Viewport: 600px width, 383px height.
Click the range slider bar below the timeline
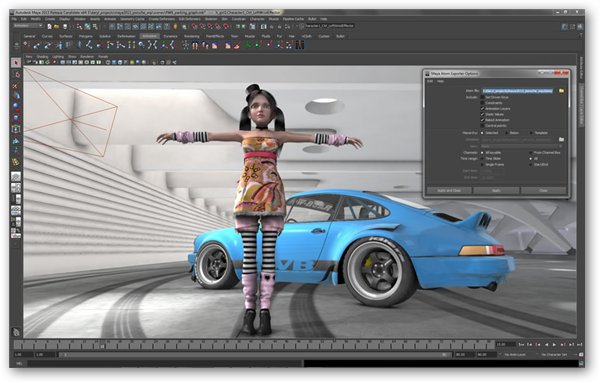click(x=254, y=355)
